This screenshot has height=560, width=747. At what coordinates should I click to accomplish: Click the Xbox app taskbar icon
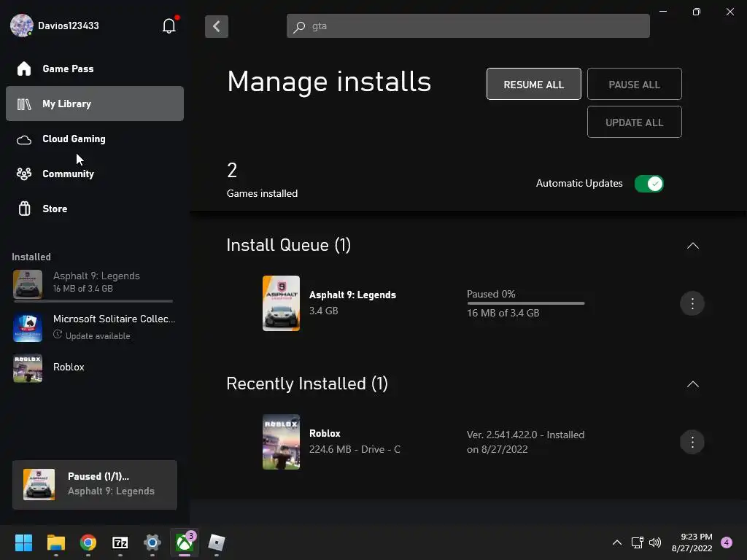tap(185, 542)
